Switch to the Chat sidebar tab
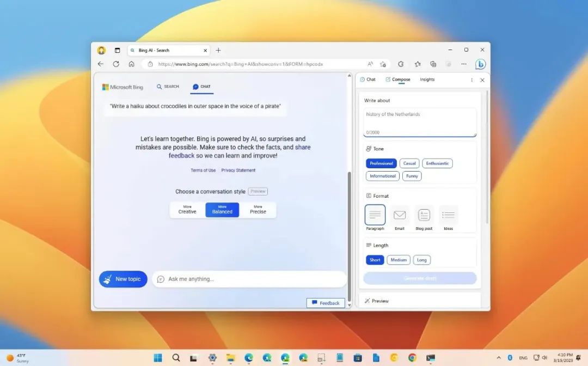588x366 pixels. tap(368, 80)
